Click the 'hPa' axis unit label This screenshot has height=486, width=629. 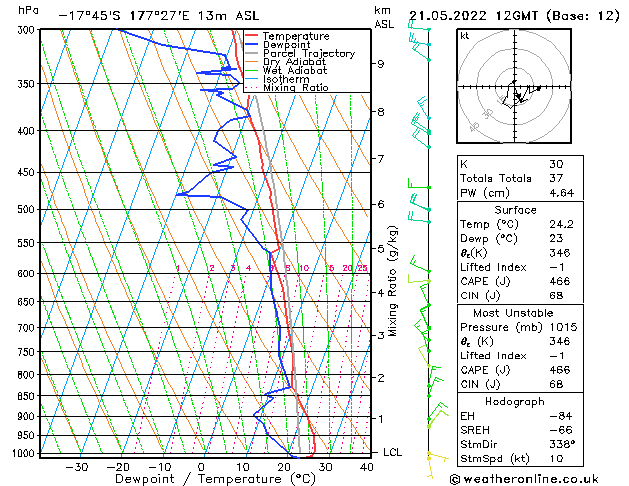28,11
